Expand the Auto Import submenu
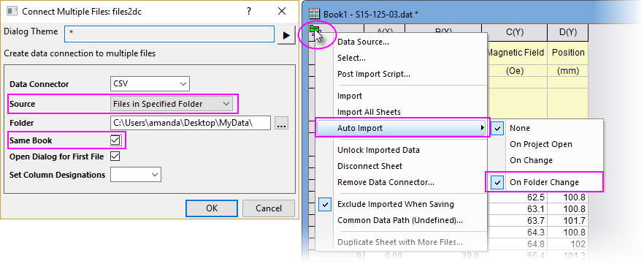This screenshot has width=644, height=264. (x=402, y=128)
